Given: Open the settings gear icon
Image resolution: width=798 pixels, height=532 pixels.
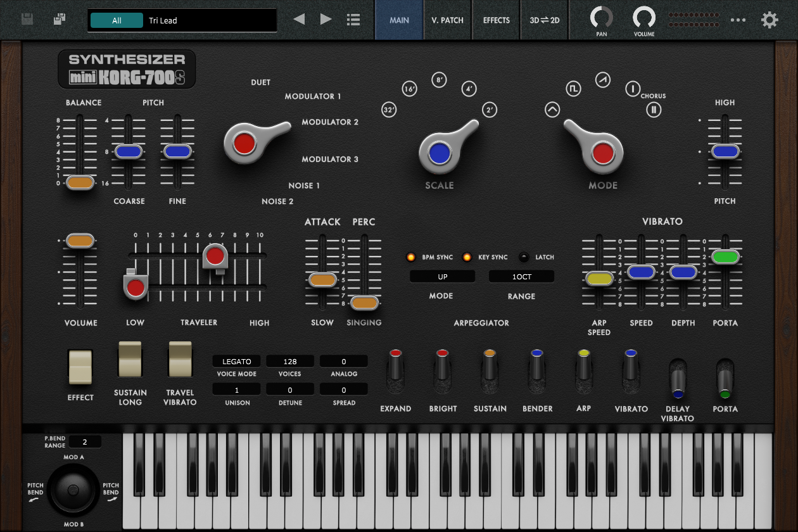Looking at the screenshot, I should pyautogui.click(x=769, y=20).
